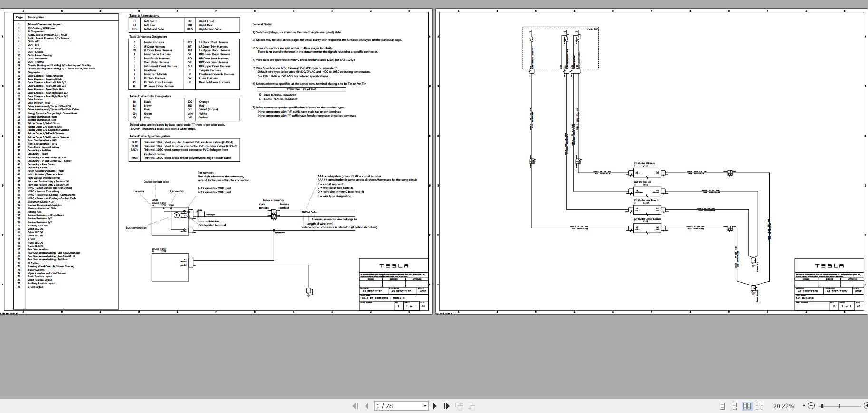Select the "RF Cables" contents row

(x=33, y=263)
